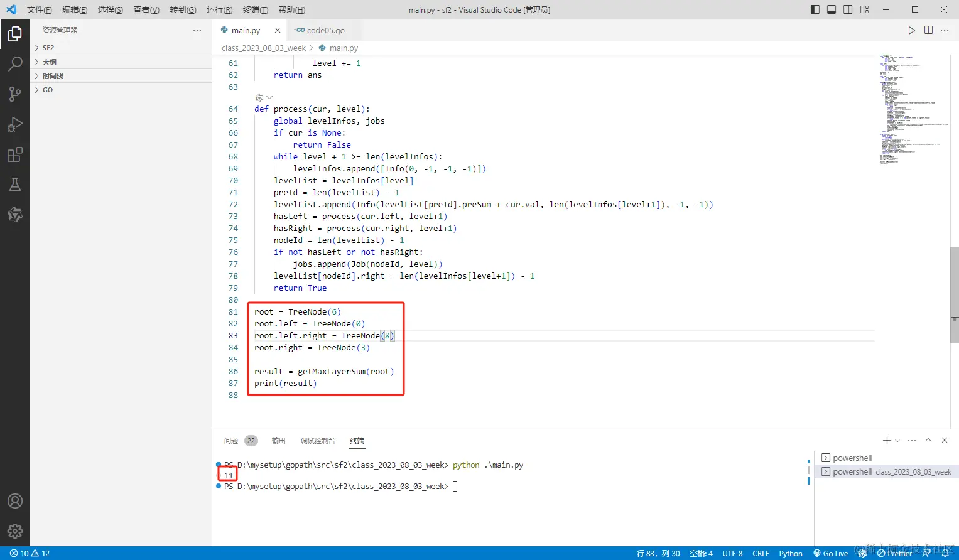Viewport: 959px width, 560px height.
Task: Open Explorer panel ellipsis menu
Action: tap(197, 30)
